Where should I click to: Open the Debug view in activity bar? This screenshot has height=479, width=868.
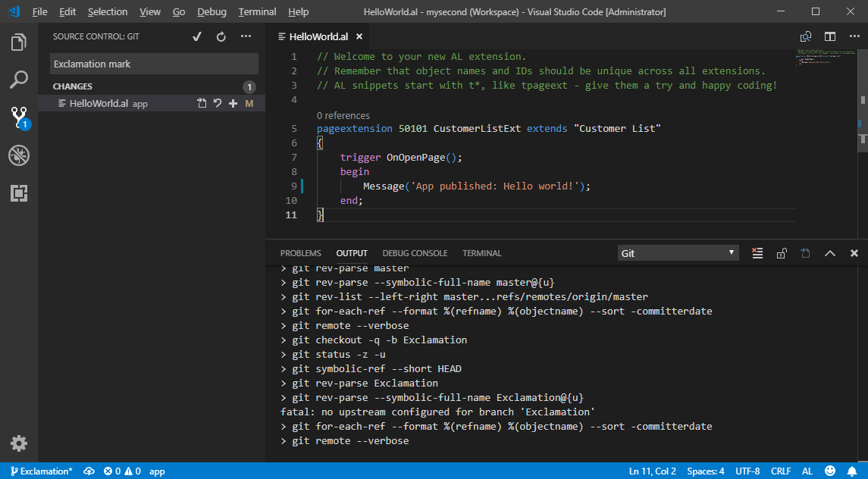19,155
